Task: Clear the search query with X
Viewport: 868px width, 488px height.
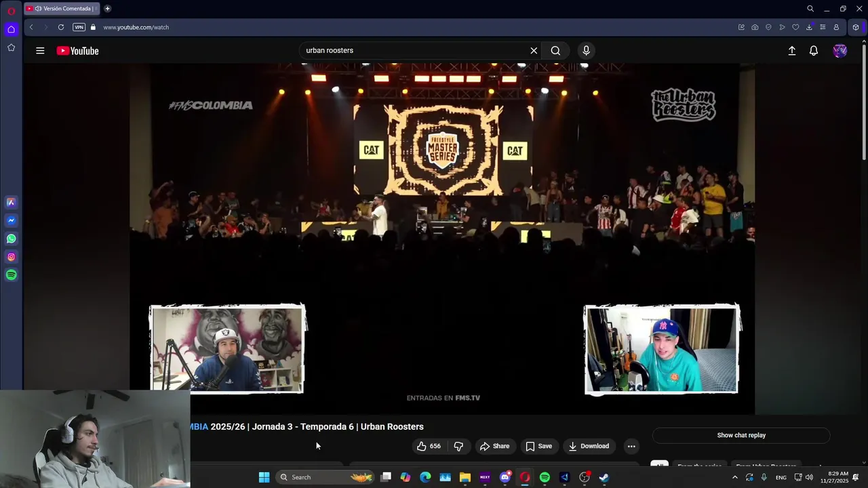Action: pyautogui.click(x=534, y=50)
